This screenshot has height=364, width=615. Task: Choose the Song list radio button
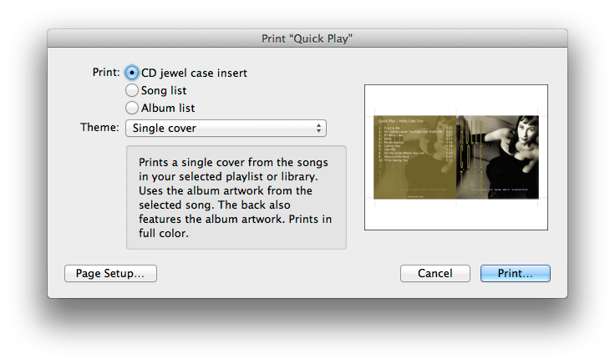click(132, 90)
